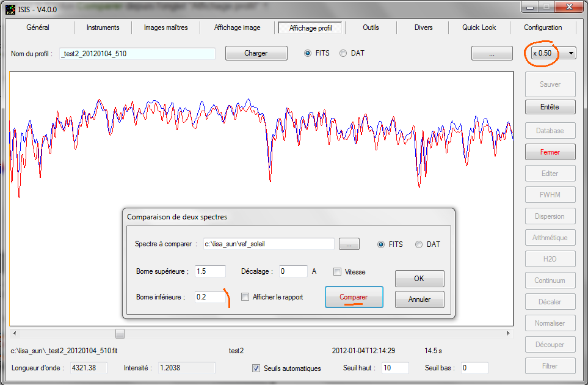Click the Editer button
Image resolution: width=588 pixels, height=385 pixels.
pos(550,174)
